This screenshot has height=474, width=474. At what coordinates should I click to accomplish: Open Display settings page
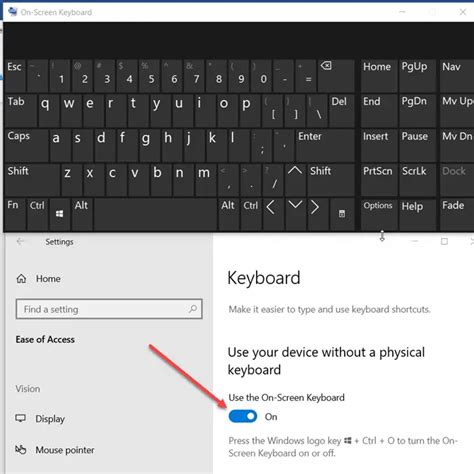50,418
